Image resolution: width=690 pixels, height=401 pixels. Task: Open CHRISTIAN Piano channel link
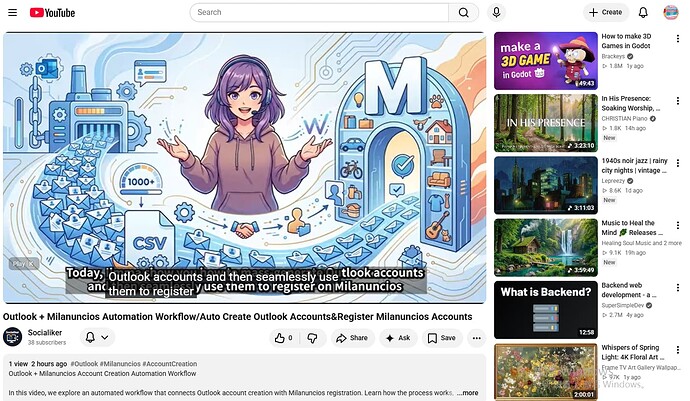pos(624,118)
